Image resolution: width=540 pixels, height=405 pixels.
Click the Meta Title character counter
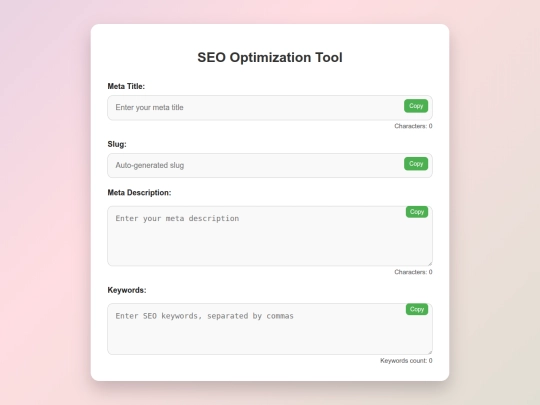[413, 126]
